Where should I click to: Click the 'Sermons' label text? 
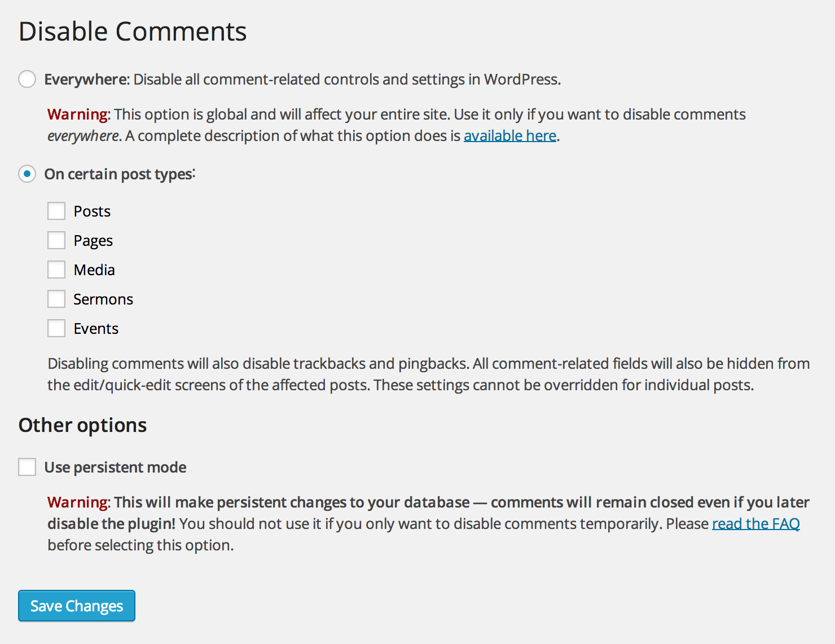point(103,299)
